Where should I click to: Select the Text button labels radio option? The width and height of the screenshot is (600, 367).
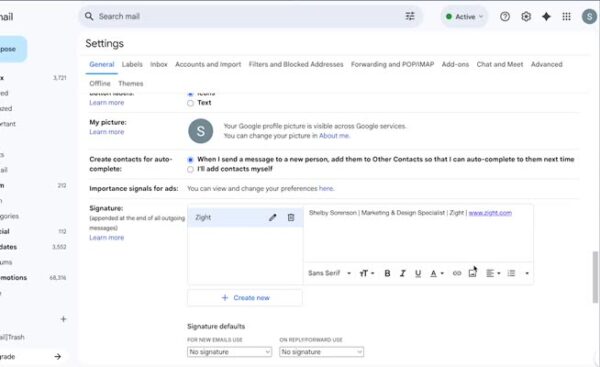(x=190, y=103)
